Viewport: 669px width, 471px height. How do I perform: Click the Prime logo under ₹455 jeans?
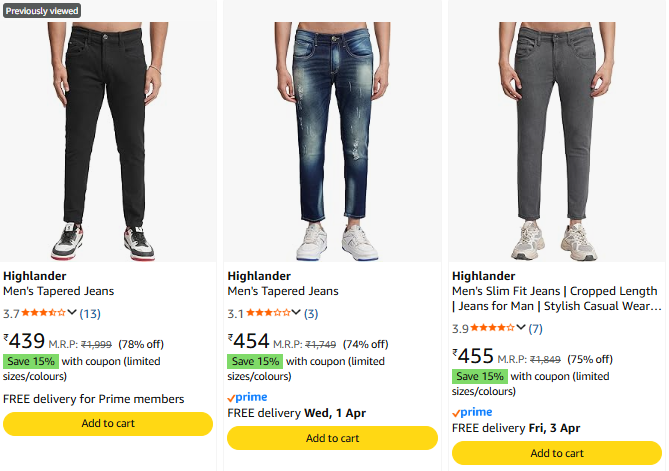(x=472, y=412)
